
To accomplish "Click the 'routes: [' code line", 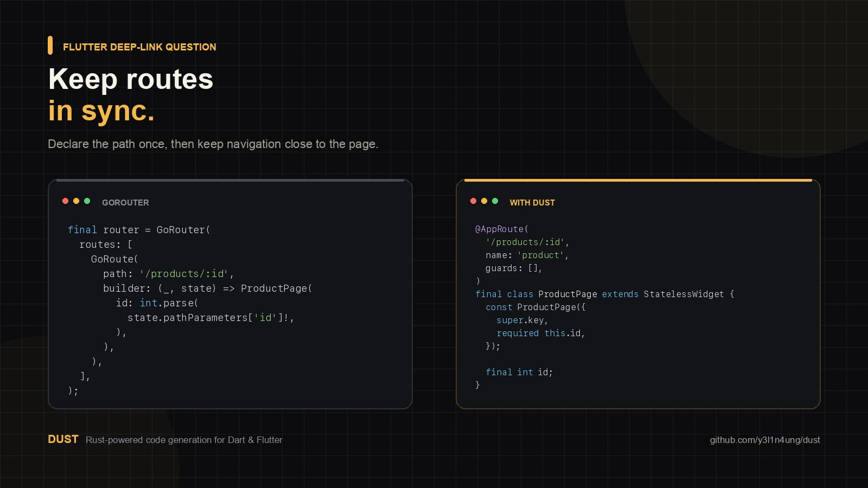I will point(106,245).
